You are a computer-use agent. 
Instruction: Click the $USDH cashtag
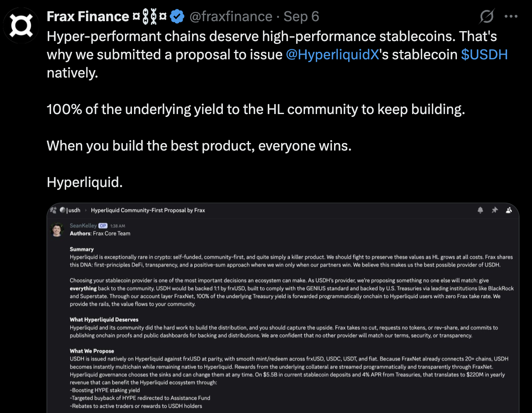point(484,54)
